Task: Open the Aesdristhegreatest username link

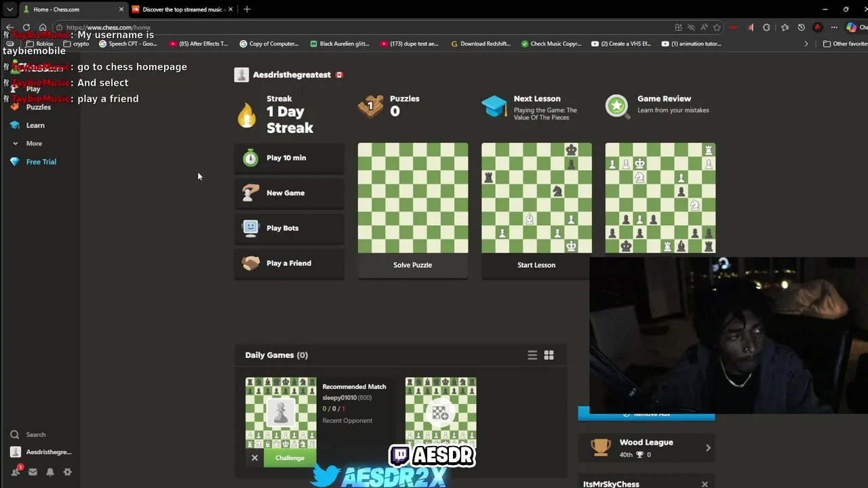Action: [292, 75]
